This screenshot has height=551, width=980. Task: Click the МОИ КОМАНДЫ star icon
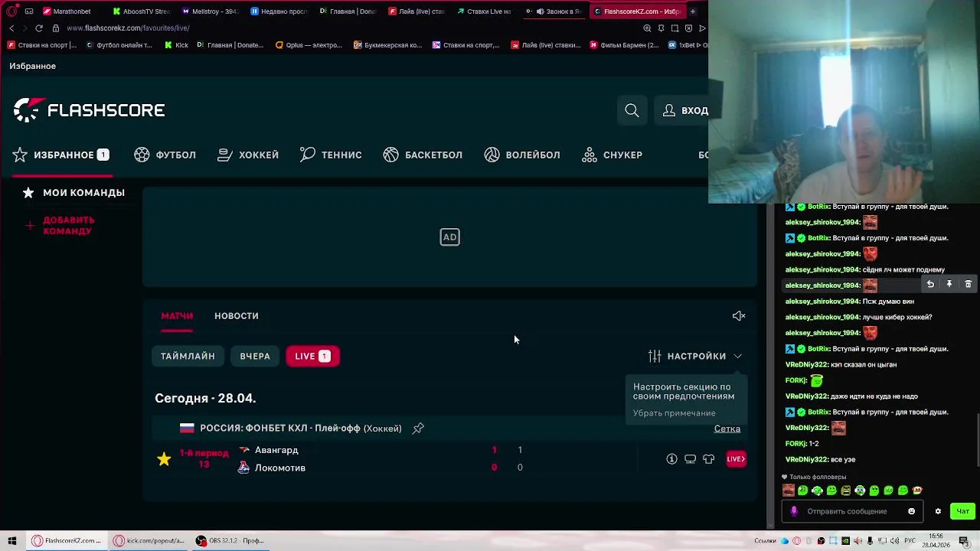point(28,193)
